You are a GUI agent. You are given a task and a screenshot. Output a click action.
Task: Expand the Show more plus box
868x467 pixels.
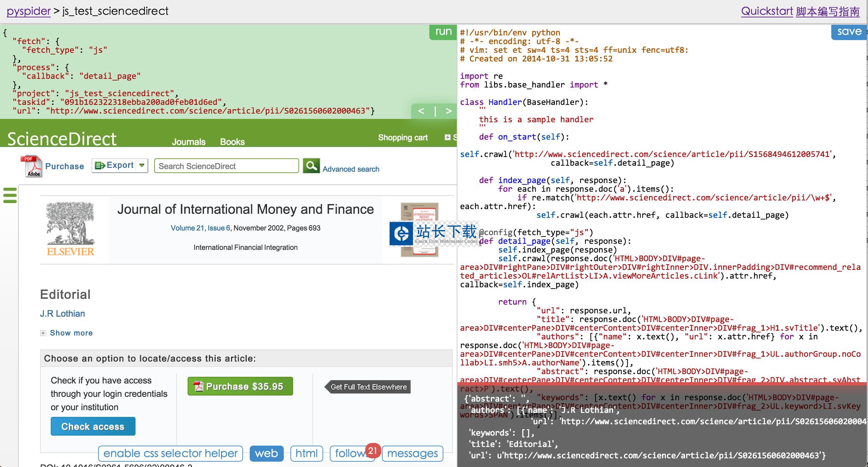point(43,333)
